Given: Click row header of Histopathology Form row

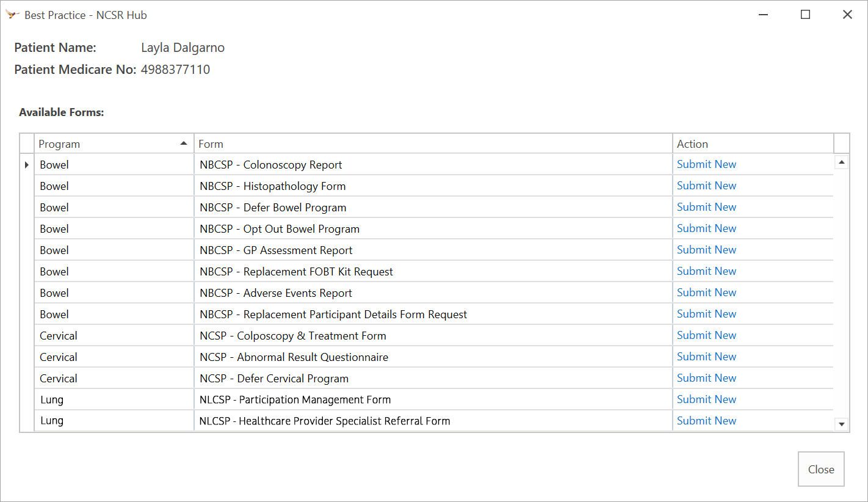Looking at the screenshot, I should (27, 186).
